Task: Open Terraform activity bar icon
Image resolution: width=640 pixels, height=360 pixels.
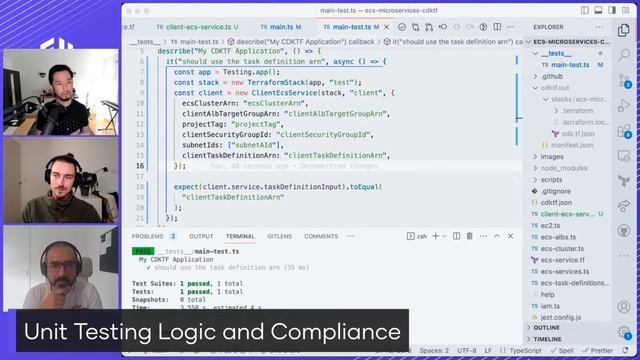Action: (624, 180)
